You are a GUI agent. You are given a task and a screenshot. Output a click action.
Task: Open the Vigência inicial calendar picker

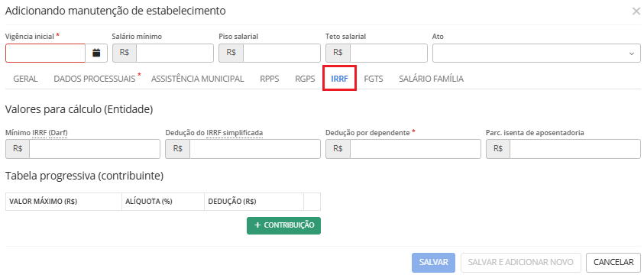pos(96,53)
